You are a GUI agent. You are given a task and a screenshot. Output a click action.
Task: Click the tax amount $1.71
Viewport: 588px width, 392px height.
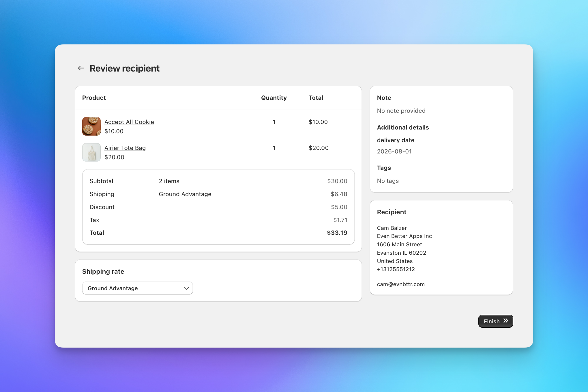pyautogui.click(x=340, y=220)
